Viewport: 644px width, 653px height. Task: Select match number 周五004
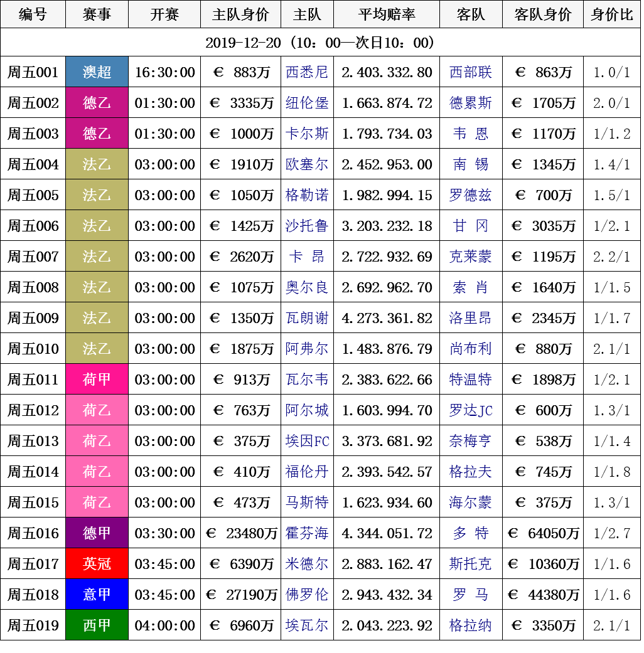[33, 164]
